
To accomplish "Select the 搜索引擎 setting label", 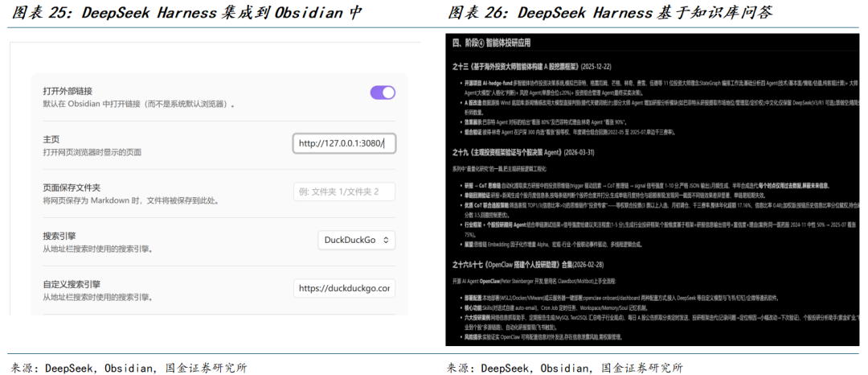I will click(x=59, y=236).
